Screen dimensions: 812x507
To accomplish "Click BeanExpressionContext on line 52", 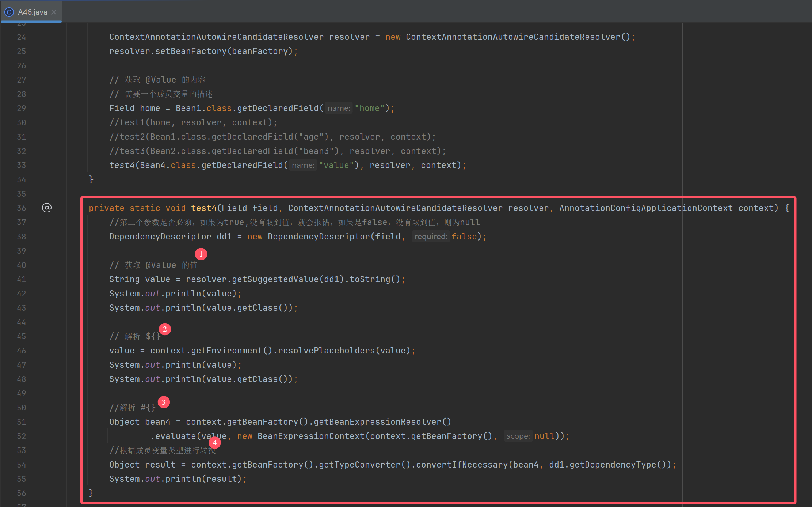I will [x=311, y=436].
